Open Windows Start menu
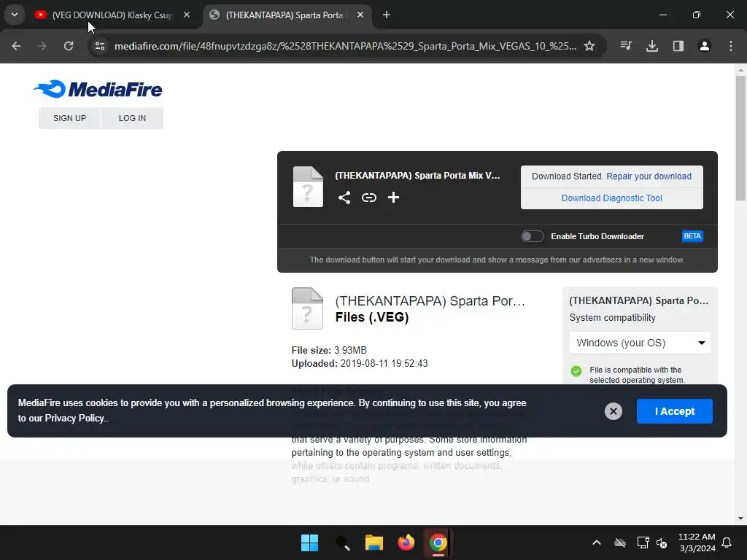The width and height of the screenshot is (747, 560). (x=309, y=542)
